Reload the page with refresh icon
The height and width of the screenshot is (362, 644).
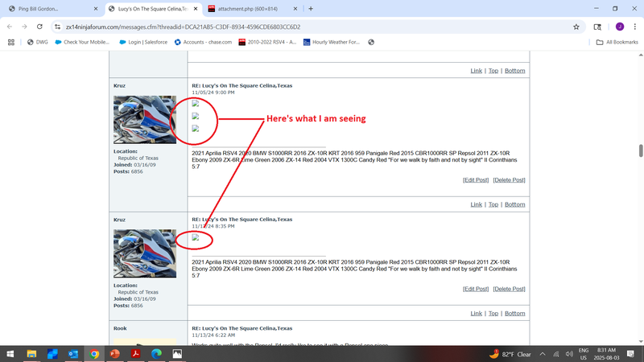tap(39, 27)
